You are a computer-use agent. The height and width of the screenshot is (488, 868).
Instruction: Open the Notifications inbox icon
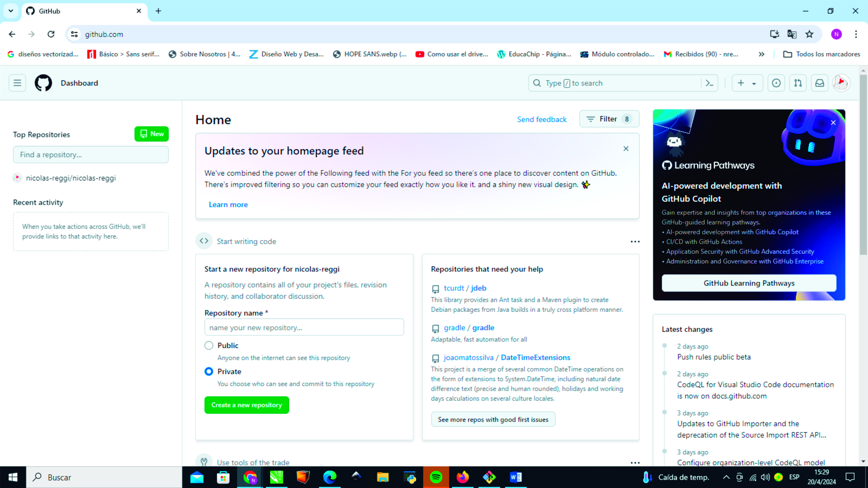pos(819,83)
